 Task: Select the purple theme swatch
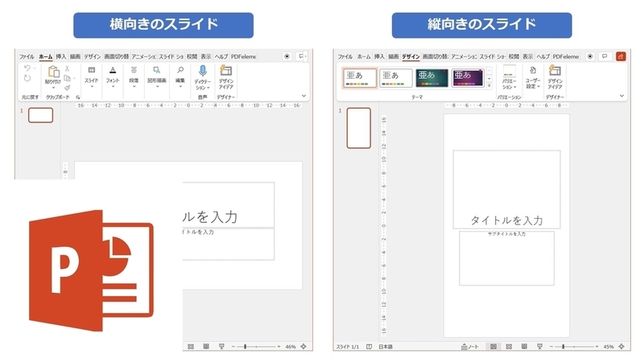tap(468, 78)
